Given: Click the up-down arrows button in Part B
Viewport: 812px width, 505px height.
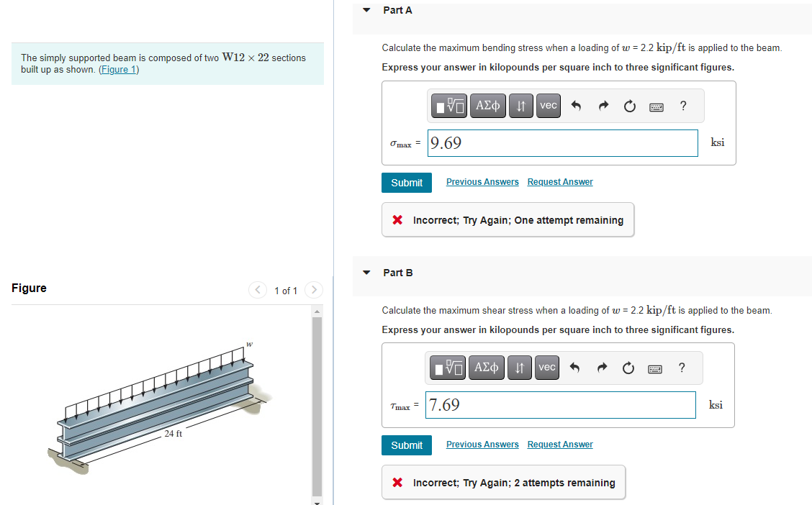Looking at the screenshot, I should point(520,368).
